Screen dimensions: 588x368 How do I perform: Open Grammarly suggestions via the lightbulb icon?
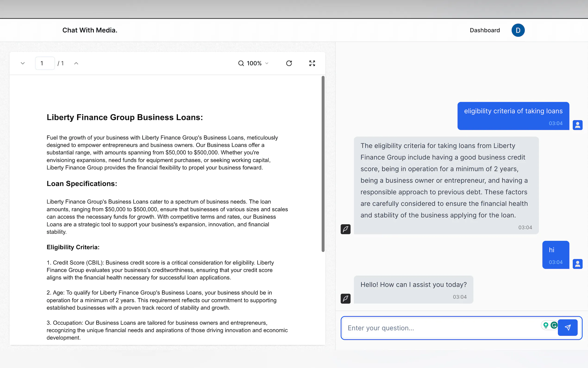click(545, 325)
